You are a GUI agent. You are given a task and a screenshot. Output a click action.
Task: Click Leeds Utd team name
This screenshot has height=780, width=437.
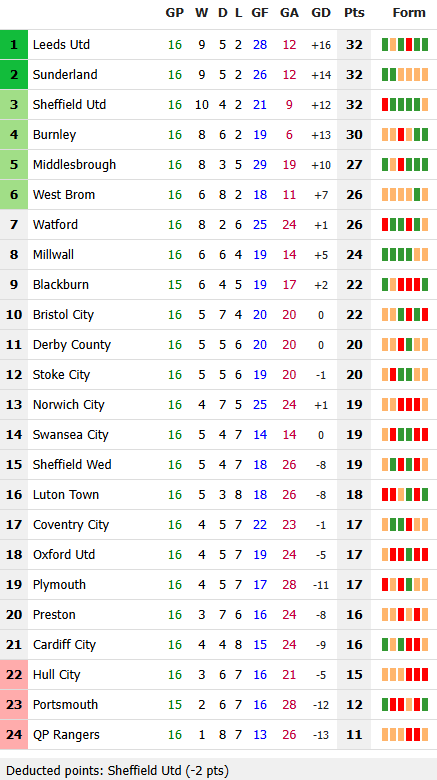point(61,45)
